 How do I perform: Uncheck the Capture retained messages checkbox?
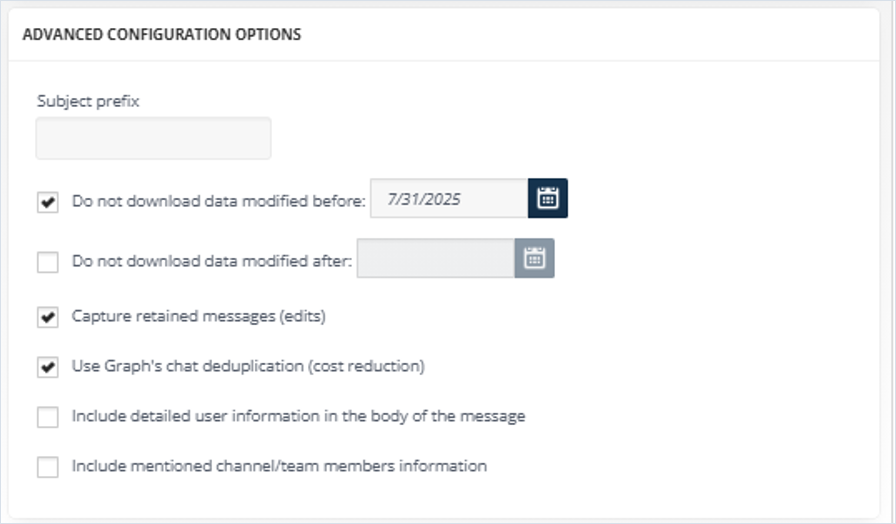[x=47, y=317]
